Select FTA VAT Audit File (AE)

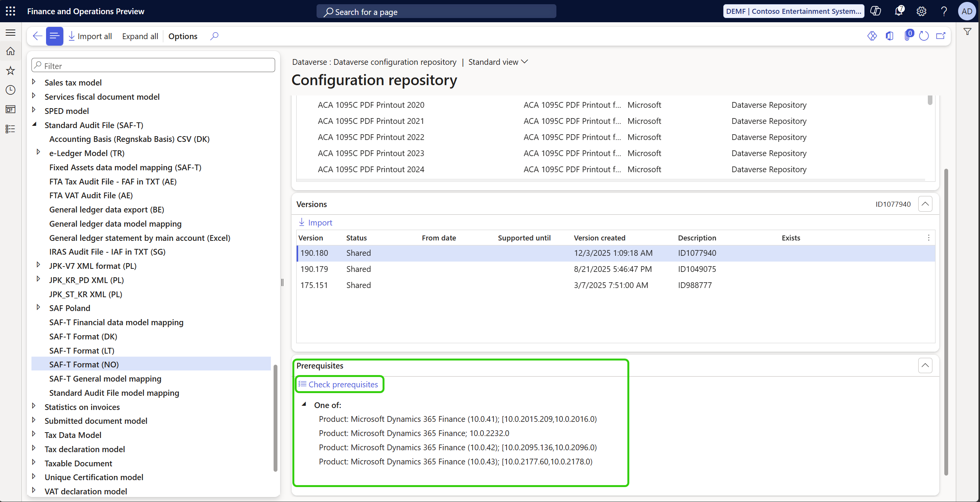tap(91, 195)
